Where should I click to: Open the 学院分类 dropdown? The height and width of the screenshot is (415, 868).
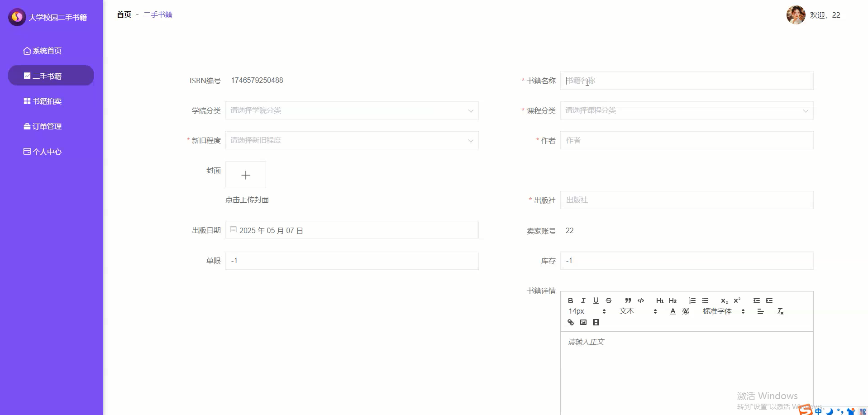352,110
